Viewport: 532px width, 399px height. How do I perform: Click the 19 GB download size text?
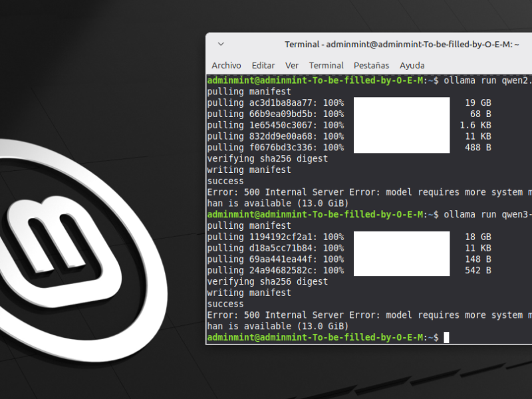[x=478, y=103]
